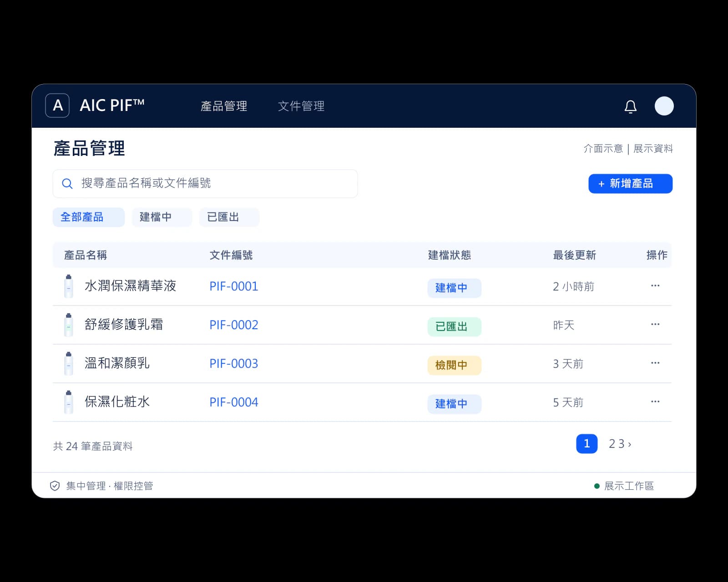This screenshot has height=582, width=728.
Task: Click the 水潤保濕精華液 product bottle thumbnail
Action: click(69, 286)
